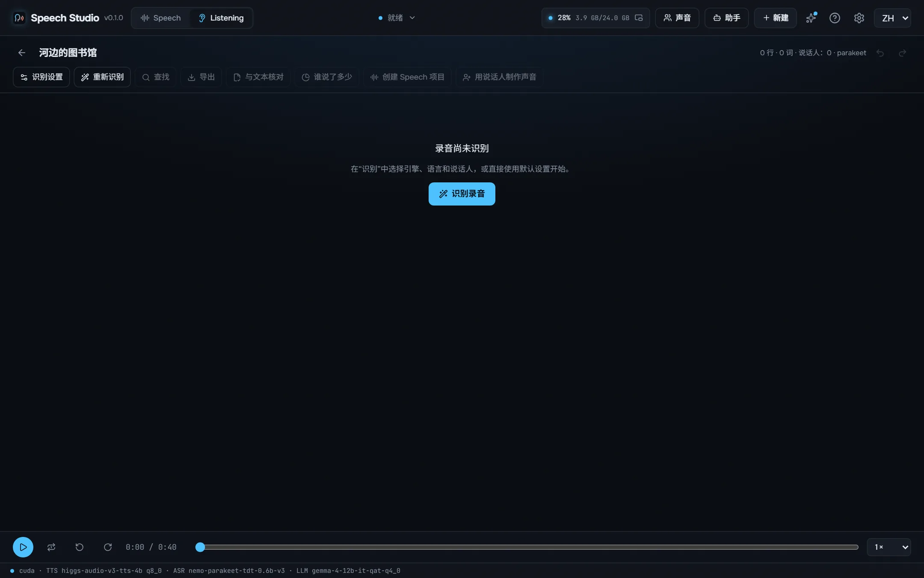Viewport: 924px width, 578px height.
Task: Click the 河边的图书馆 project title
Action: tap(68, 53)
